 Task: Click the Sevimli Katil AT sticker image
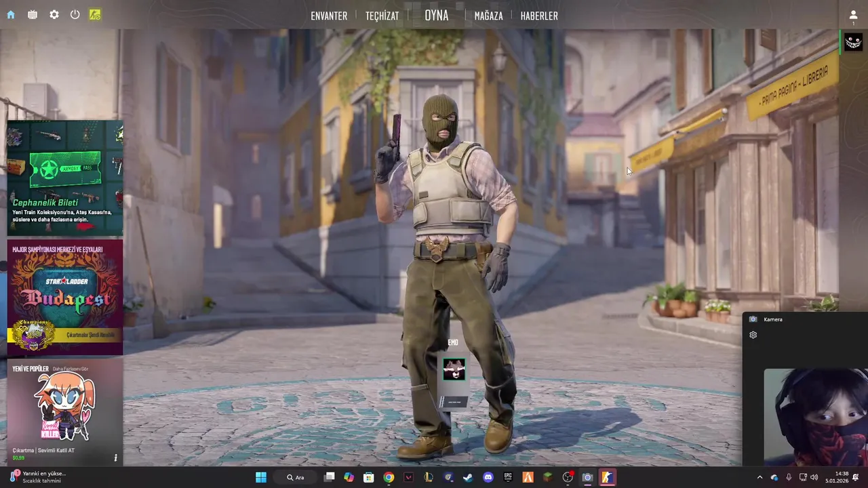click(x=66, y=407)
